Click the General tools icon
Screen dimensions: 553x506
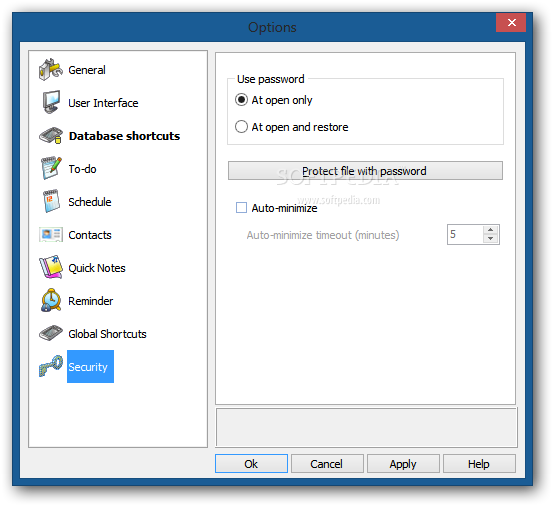51,70
